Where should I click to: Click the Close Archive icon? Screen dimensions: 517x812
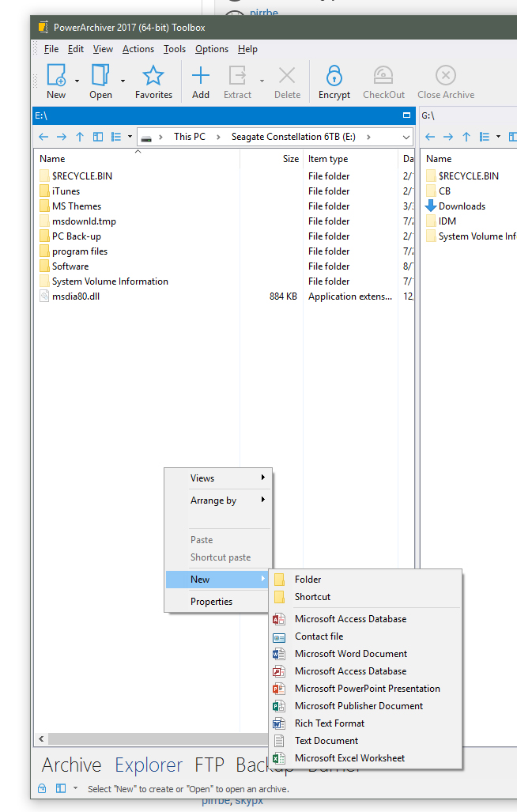pos(446,76)
